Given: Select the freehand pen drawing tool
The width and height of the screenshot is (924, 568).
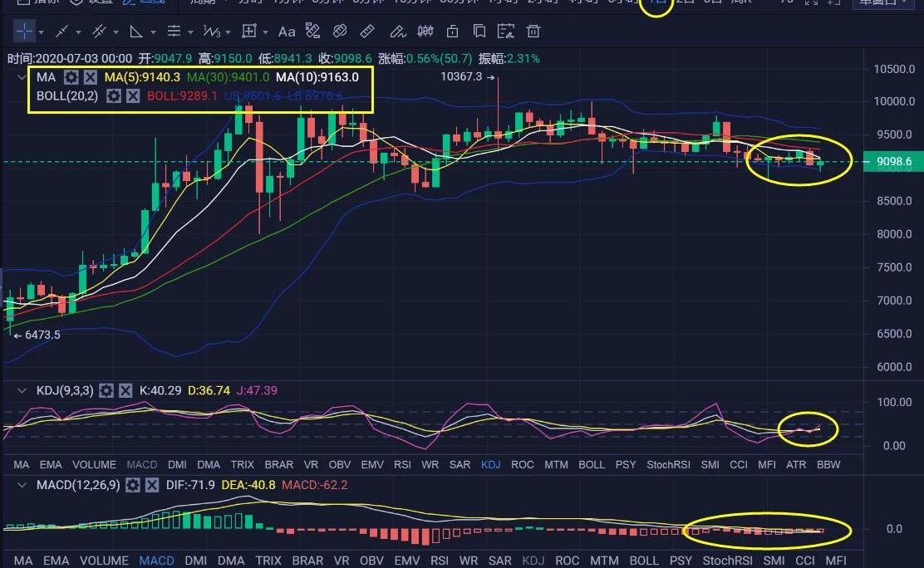Looking at the screenshot, I should point(397,32).
